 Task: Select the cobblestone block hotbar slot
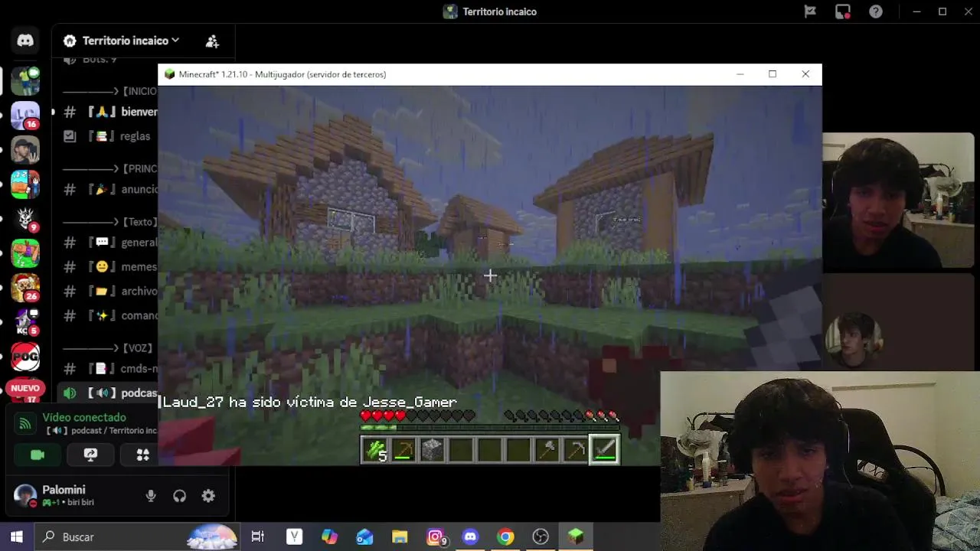(432, 450)
